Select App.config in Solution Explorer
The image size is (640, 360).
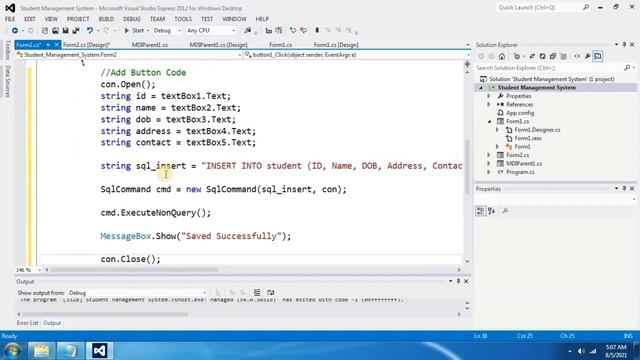coord(520,113)
